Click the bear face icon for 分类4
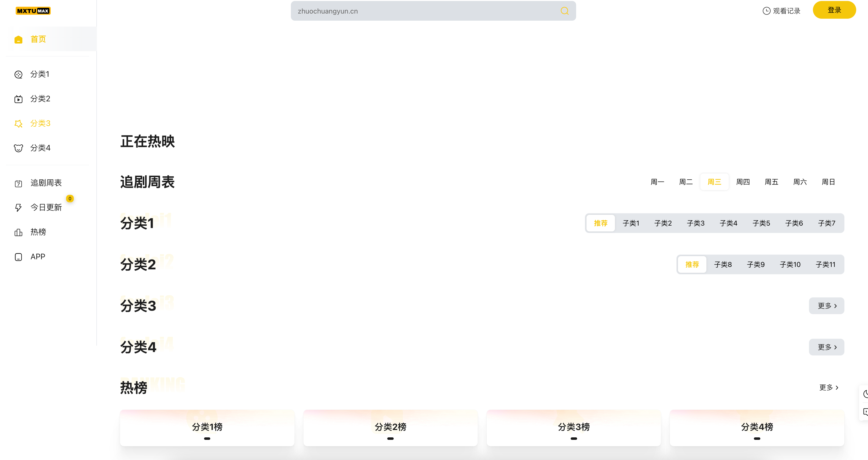This screenshot has height=460, width=868. pos(18,148)
